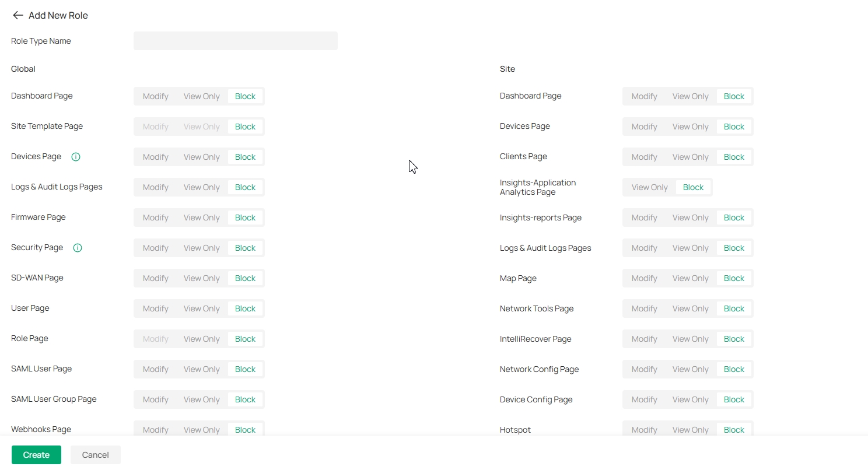Image resolution: width=868 pixels, height=470 pixels.
Task: Enable Modify for IntelliRecover Page
Action: [x=644, y=339]
